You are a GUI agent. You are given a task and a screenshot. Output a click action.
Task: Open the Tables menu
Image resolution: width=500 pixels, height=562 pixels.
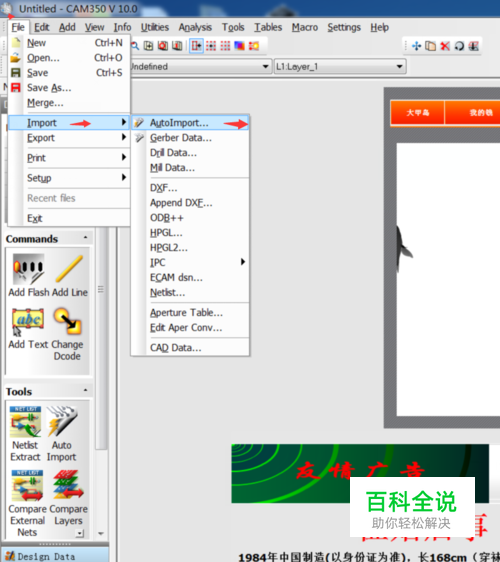[x=268, y=27]
